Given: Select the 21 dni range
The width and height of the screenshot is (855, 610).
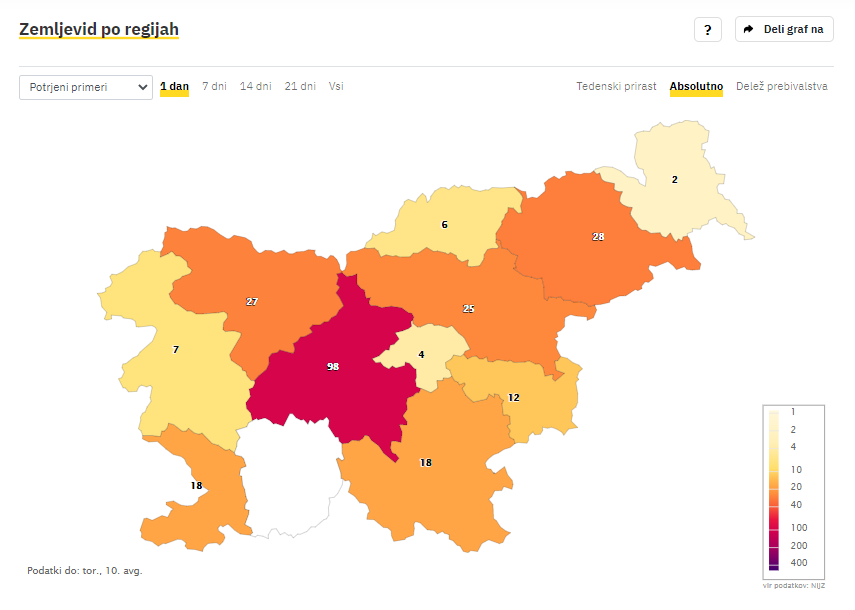Looking at the screenshot, I should pyautogui.click(x=300, y=86).
